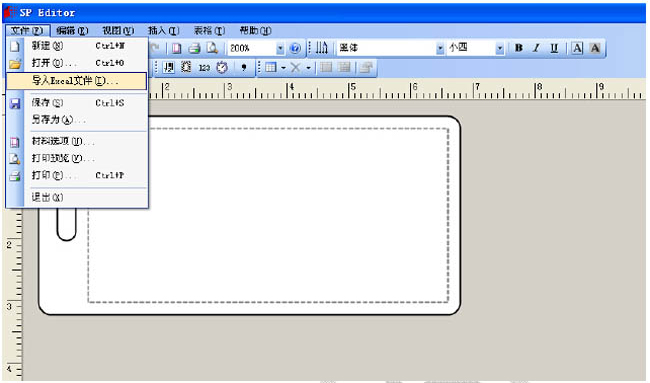Click the print icon in the toolbar

194,48
